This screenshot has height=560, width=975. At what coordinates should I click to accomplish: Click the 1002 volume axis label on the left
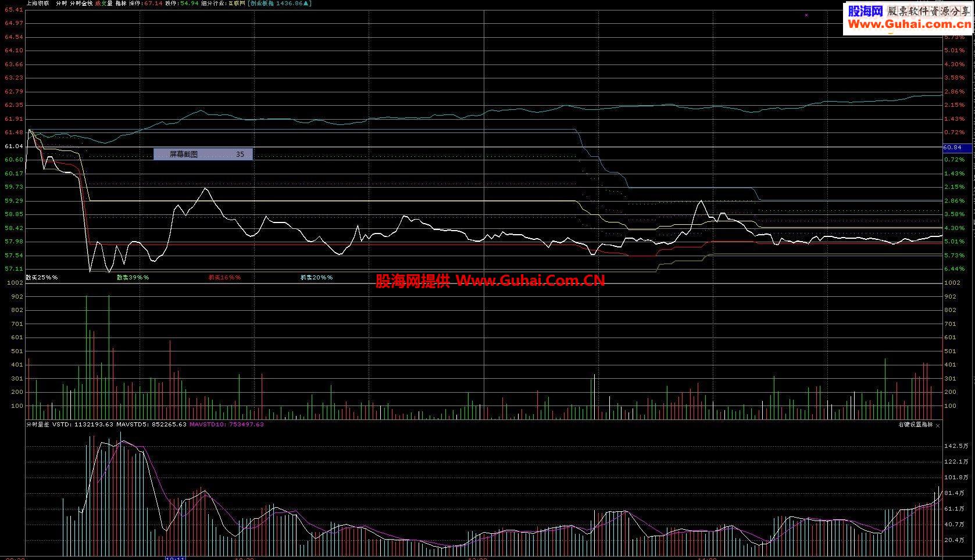14,283
